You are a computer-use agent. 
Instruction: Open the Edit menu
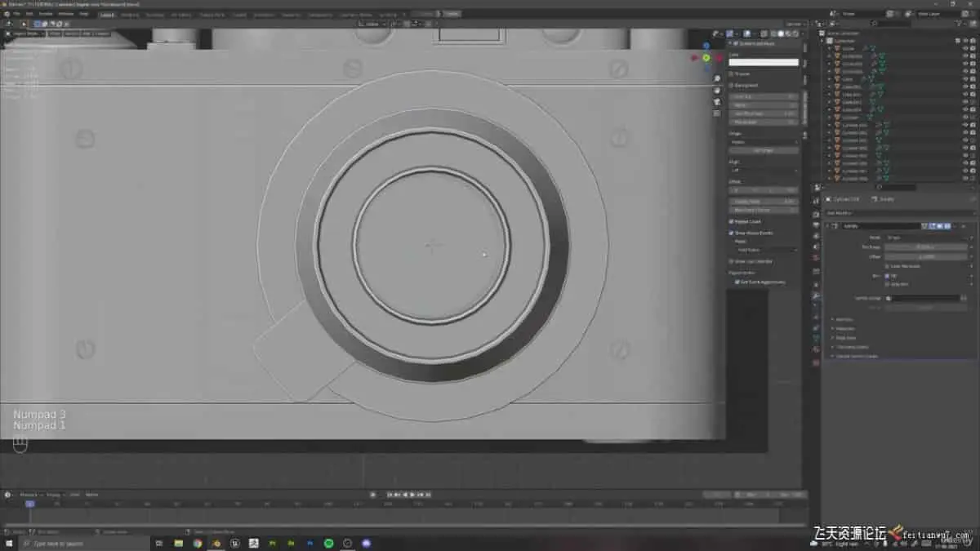point(29,14)
